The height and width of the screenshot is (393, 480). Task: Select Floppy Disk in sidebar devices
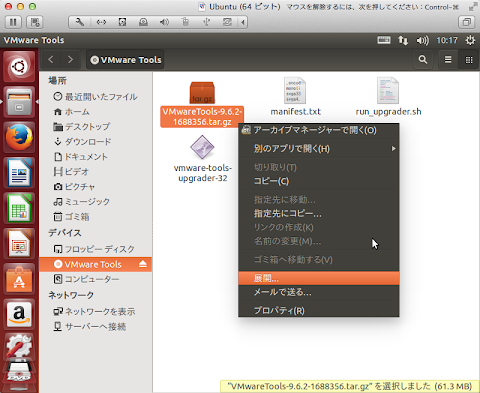click(95, 249)
